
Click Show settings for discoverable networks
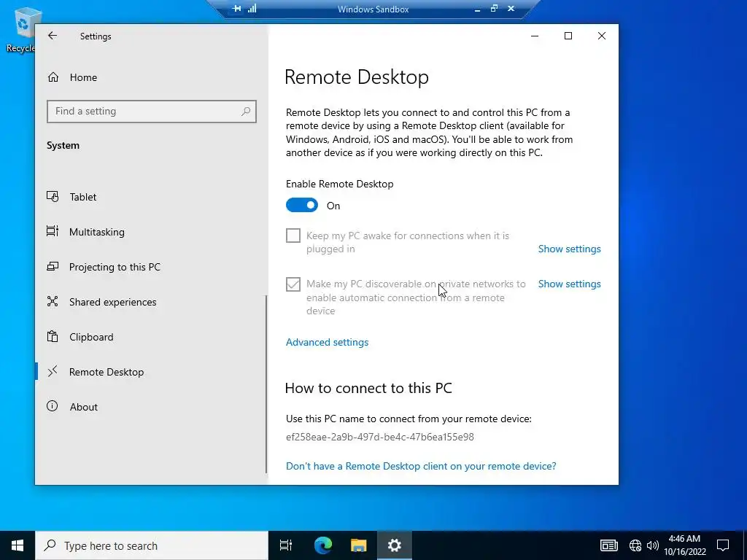(x=569, y=284)
